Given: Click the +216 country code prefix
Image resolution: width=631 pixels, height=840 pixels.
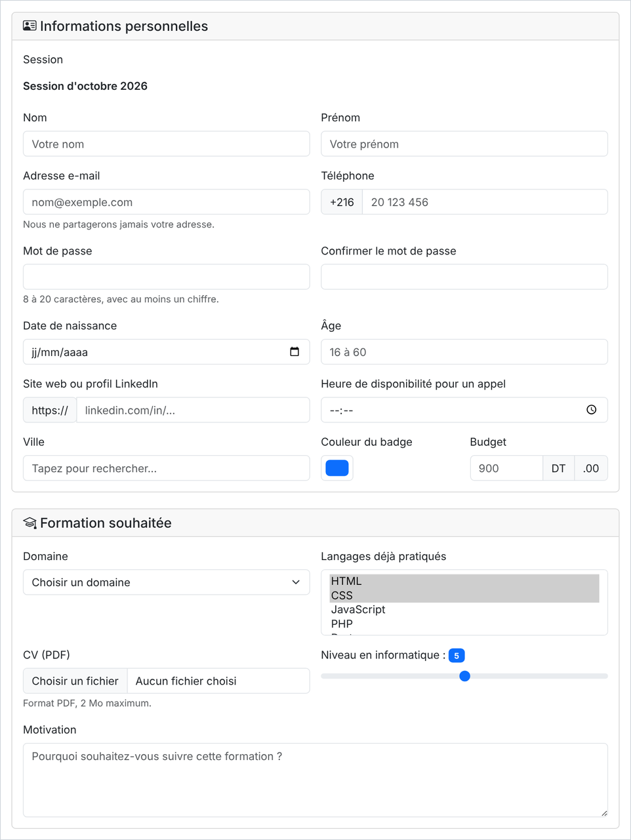Looking at the screenshot, I should pyautogui.click(x=342, y=202).
